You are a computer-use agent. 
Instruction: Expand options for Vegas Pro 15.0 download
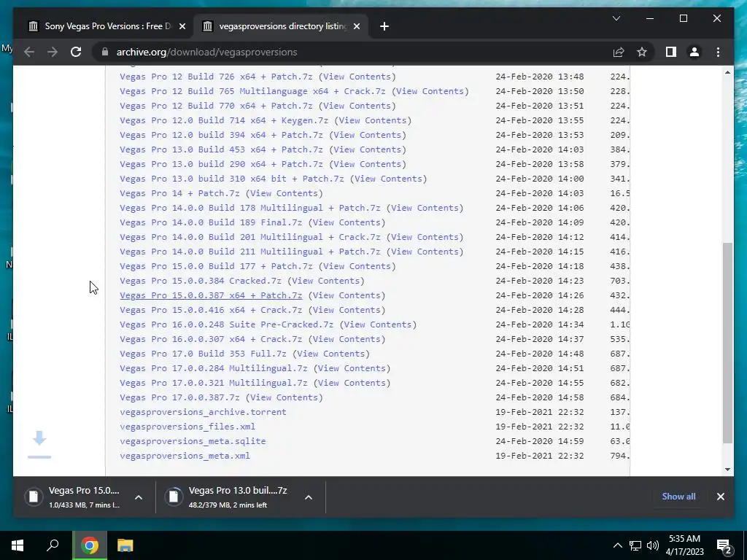139,497
